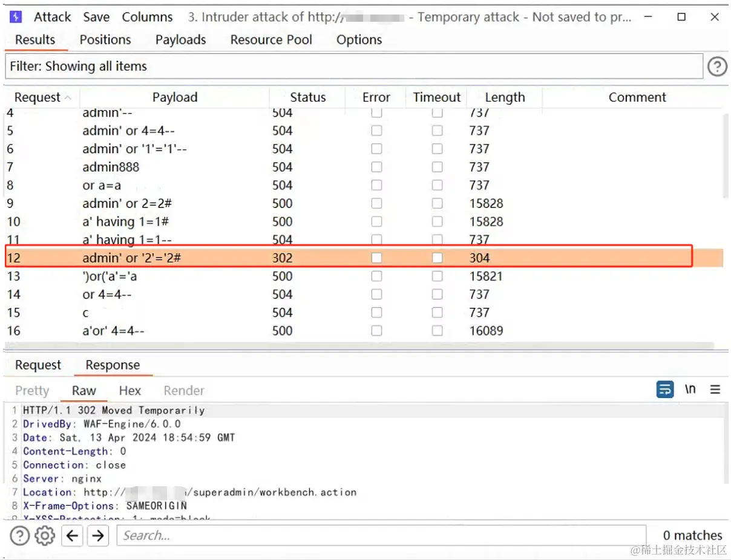The image size is (731, 560).
Task: Toggle Timeout checkbox for request 9
Action: [x=437, y=203]
